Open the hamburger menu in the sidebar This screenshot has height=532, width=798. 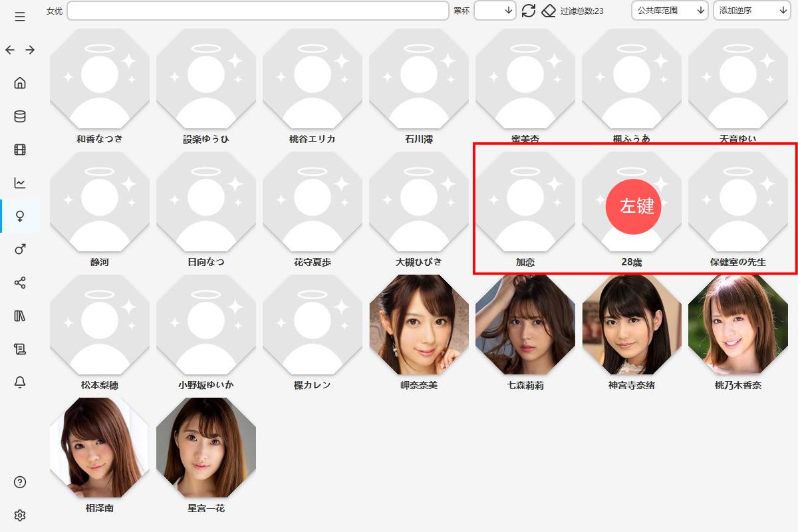click(20, 17)
